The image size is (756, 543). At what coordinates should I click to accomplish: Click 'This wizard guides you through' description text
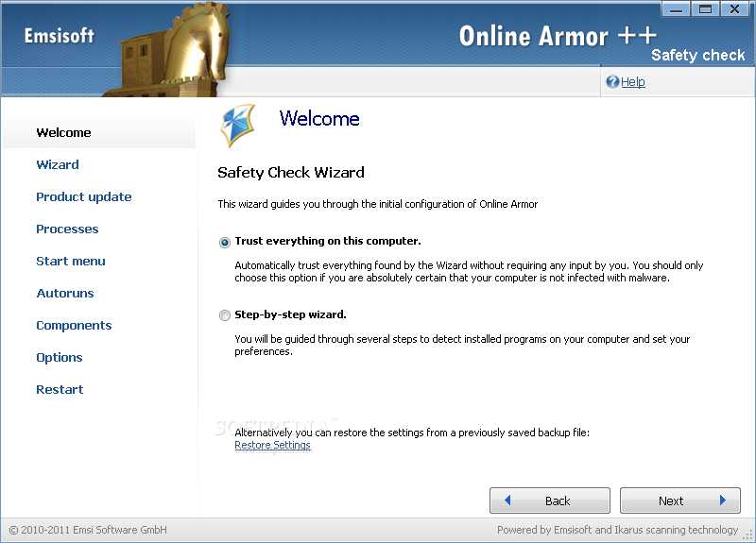377,204
